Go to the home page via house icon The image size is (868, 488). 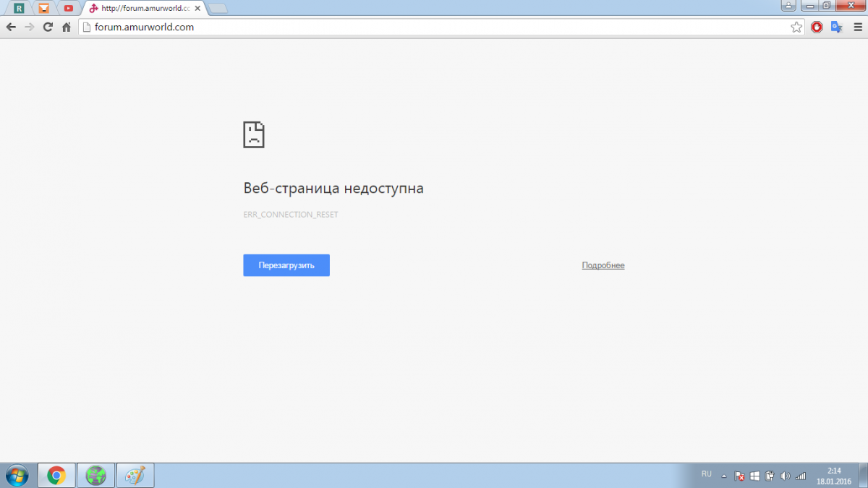(x=67, y=27)
